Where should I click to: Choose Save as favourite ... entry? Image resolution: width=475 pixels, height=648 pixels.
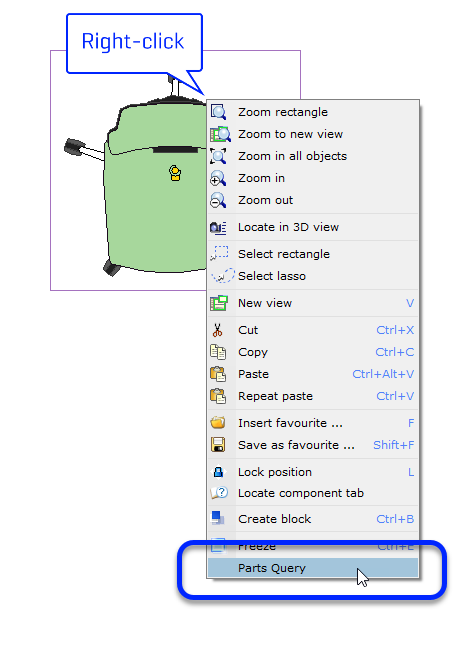pyautogui.click(x=313, y=445)
